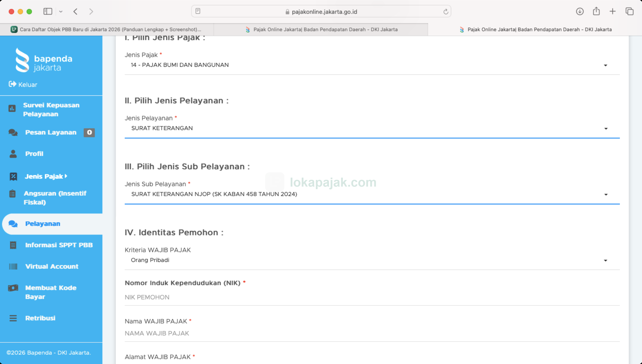
Task: Click the Keluar logout link
Action: click(x=28, y=84)
